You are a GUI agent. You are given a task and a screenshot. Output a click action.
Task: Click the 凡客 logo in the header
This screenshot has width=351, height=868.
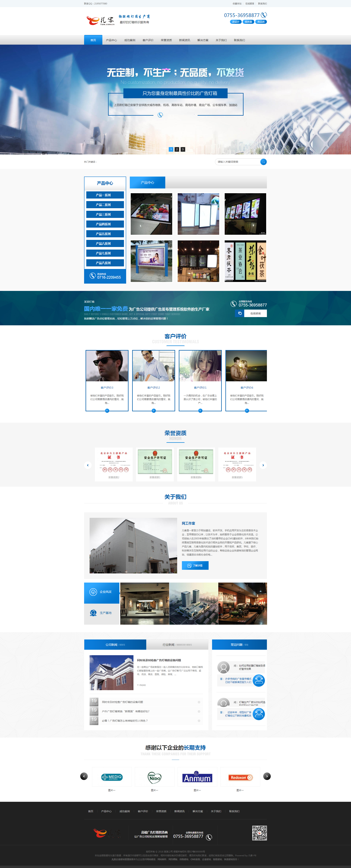pyautogui.click(x=100, y=20)
